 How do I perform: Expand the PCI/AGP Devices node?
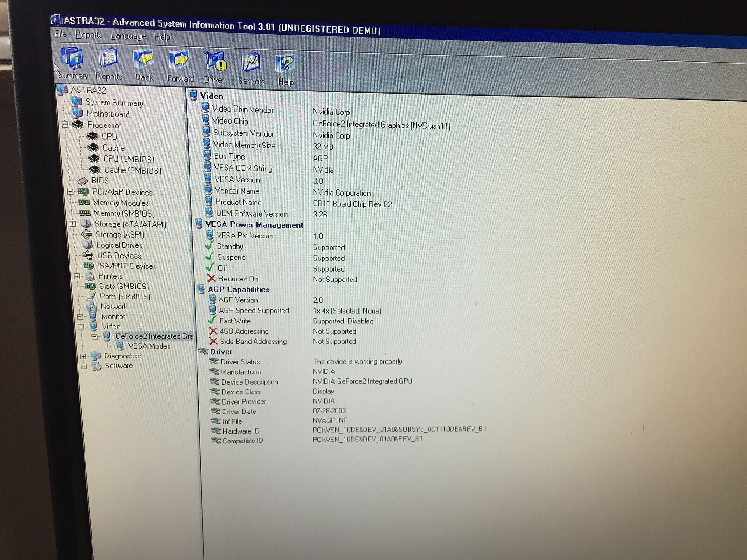[70, 191]
